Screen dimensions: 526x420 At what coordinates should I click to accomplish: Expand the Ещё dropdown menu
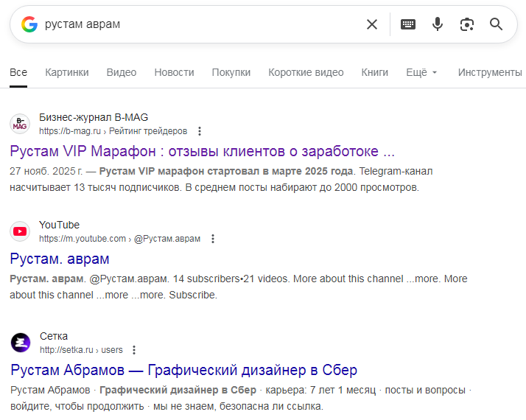(421, 72)
